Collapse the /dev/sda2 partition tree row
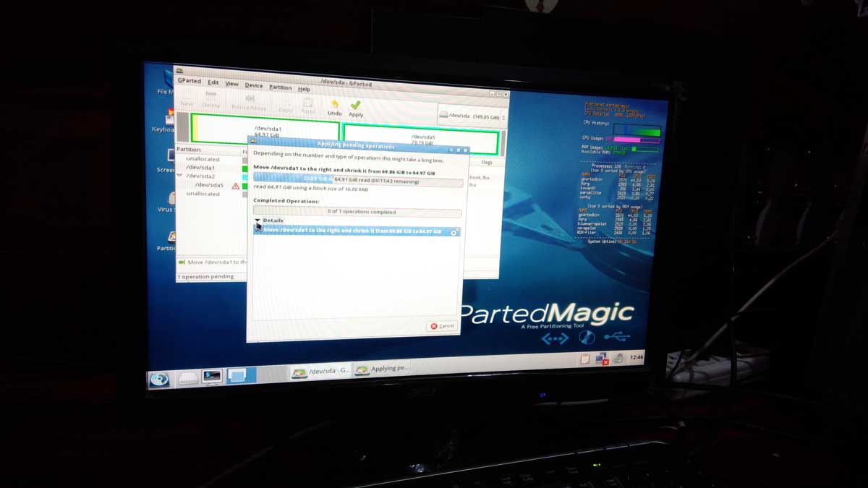Screen dimensions: 868x488 coord(179,176)
